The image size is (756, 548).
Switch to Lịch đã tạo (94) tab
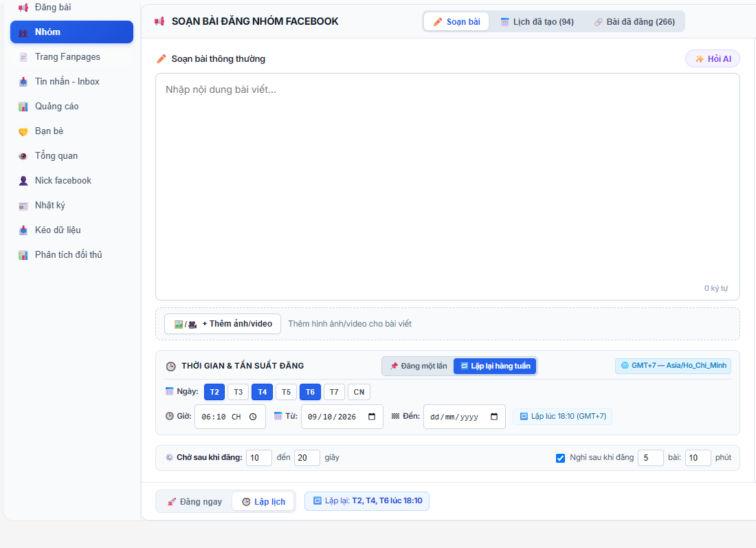point(537,22)
